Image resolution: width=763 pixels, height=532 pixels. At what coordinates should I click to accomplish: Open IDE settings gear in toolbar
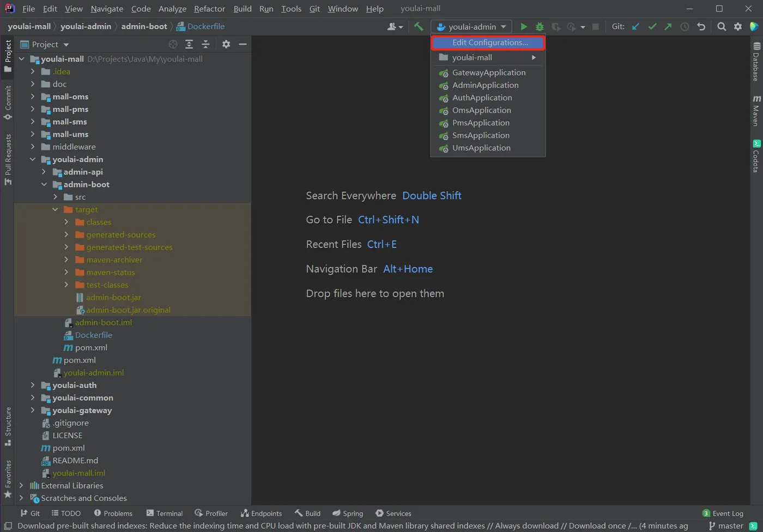coord(738,26)
